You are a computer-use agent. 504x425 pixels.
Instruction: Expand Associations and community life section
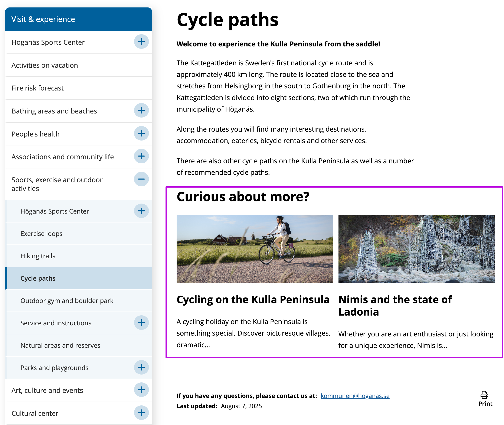[x=141, y=156]
